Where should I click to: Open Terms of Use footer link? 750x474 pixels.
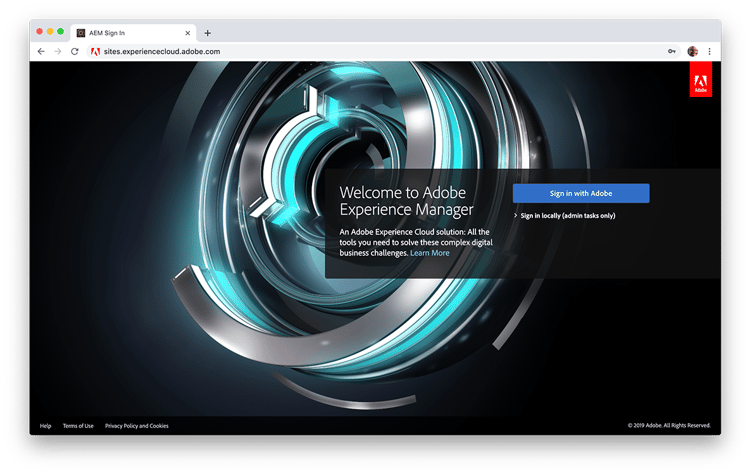click(x=78, y=426)
